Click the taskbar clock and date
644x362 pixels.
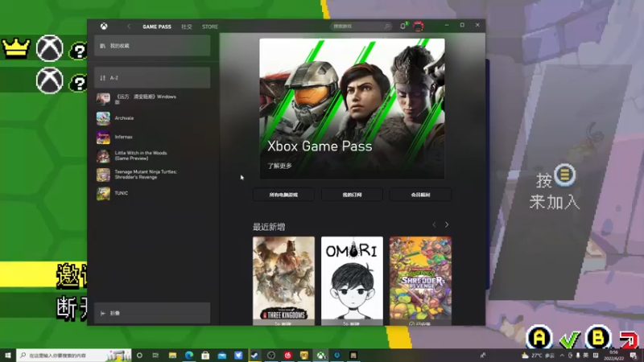click(x=613, y=356)
